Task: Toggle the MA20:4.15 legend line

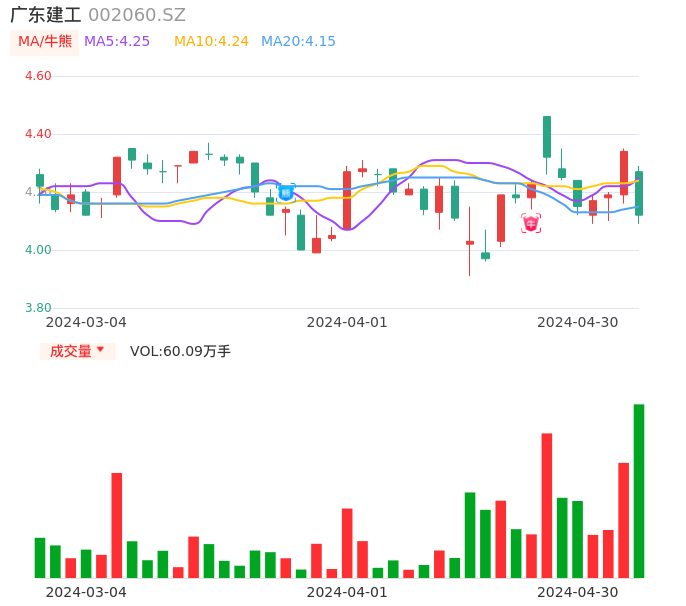Action: [298, 42]
